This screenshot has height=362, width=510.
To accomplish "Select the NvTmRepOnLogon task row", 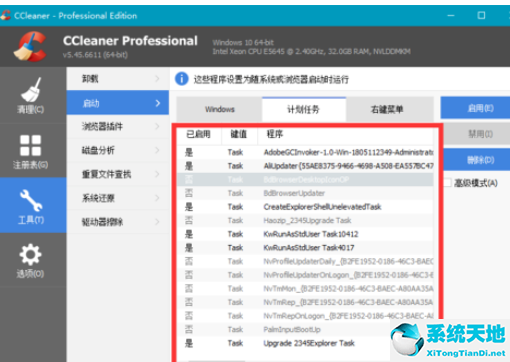I will point(305,316).
